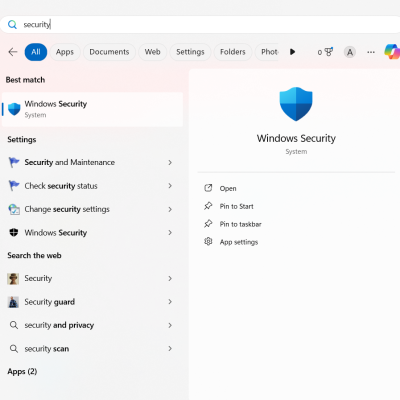Screen dimensions: 400x400
Task: Click the thumbnail beside the Security web result
Action: (x=13, y=279)
